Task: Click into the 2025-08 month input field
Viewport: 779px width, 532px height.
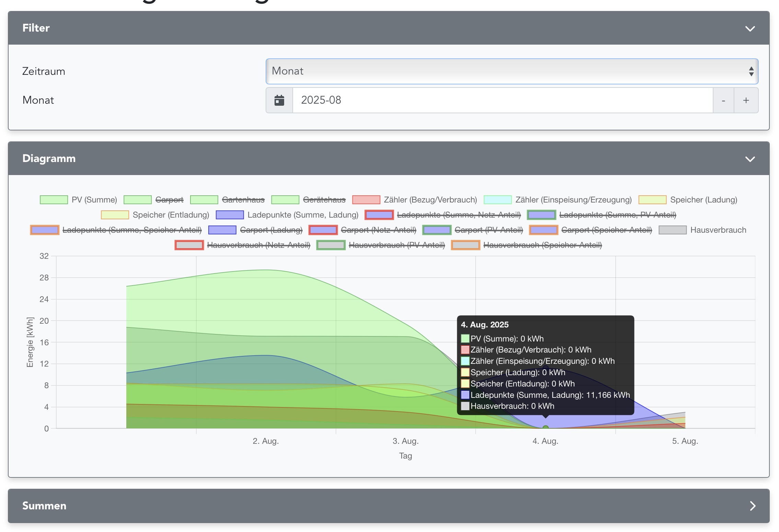Action: click(502, 100)
